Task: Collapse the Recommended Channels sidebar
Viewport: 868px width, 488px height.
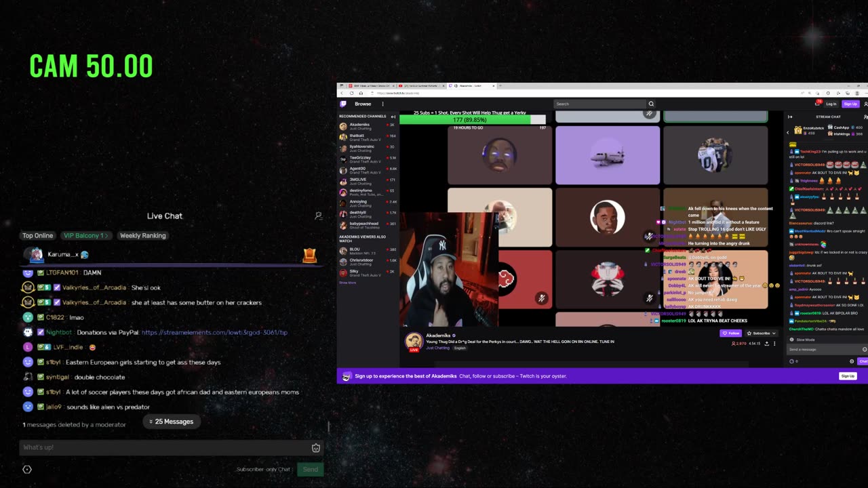Action: coord(393,117)
